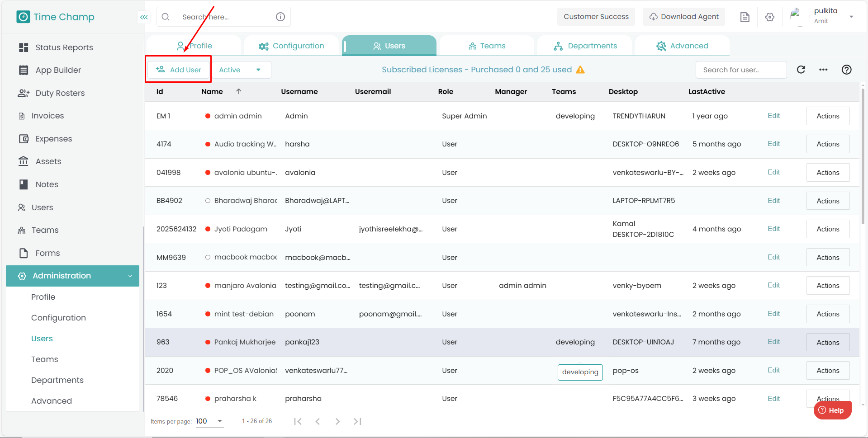Click the search info icon
The height and width of the screenshot is (438, 868).
pyautogui.click(x=280, y=17)
